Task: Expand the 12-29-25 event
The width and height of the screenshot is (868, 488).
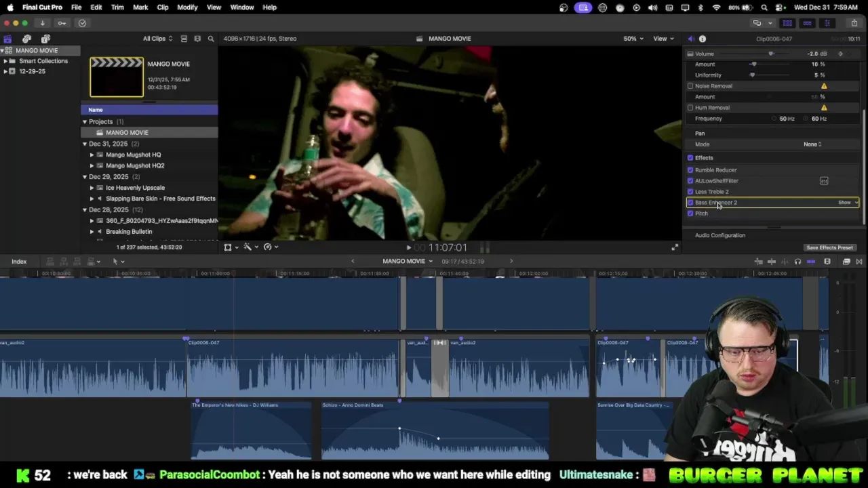Action: coord(5,71)
